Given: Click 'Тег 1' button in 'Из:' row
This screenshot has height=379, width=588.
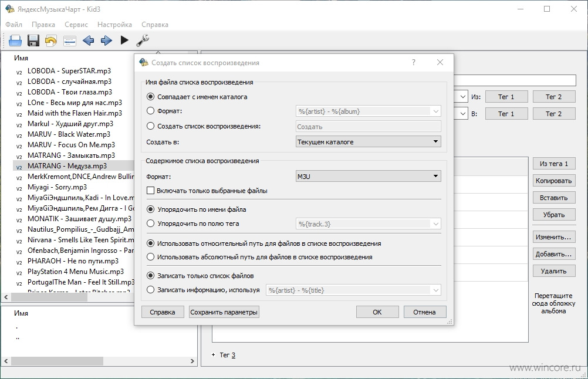Looking at the screenshot, I should tap(506, 97).
